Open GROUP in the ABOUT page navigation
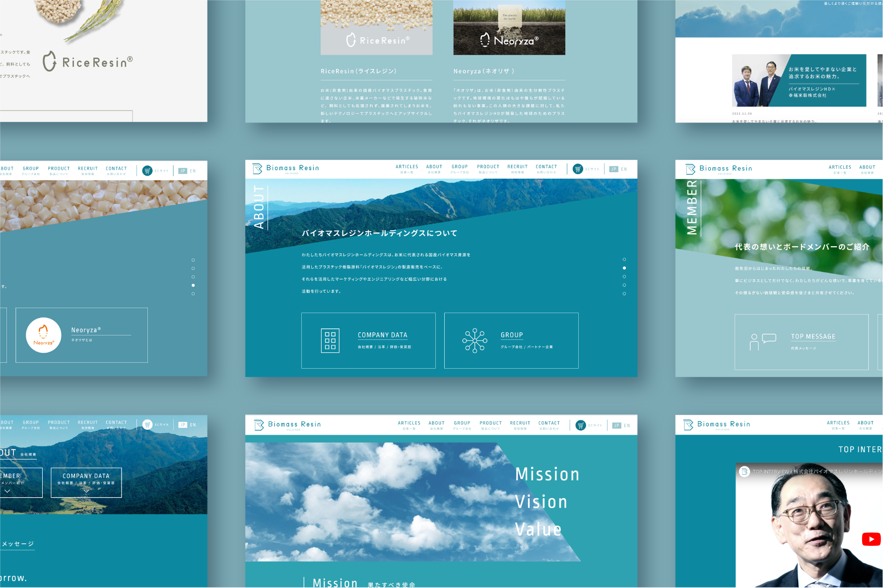 tap(460, 169)
